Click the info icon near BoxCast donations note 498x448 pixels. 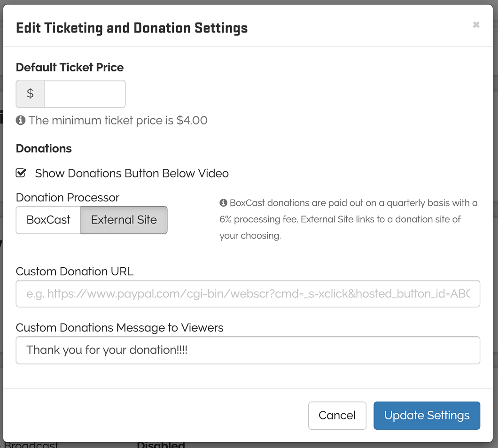223,202
